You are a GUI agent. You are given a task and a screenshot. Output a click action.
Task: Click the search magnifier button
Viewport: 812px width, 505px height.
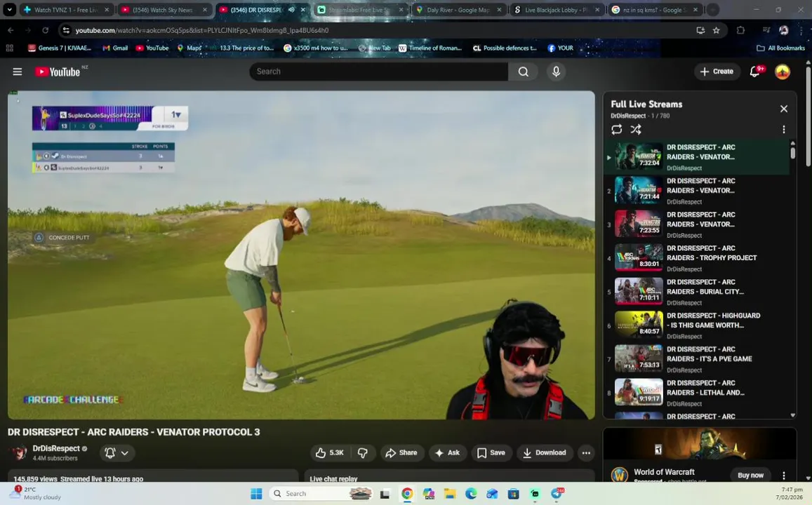pyautogui.click(x=523, y=72)
